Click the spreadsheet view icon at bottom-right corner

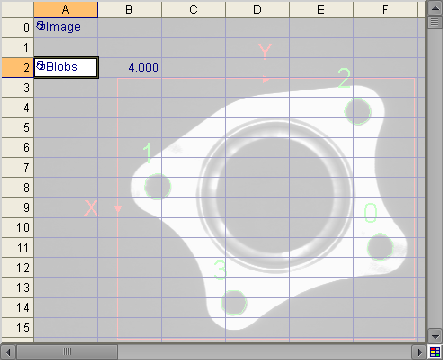click(x=435, y=352)
